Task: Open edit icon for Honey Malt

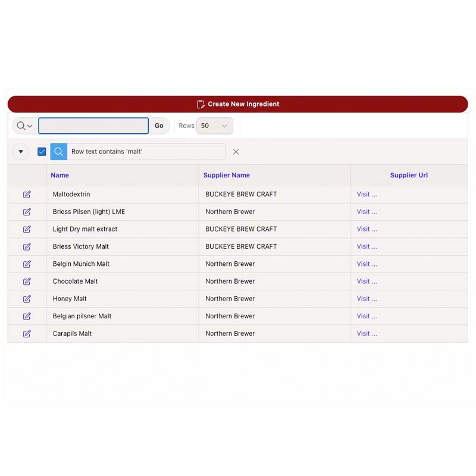Action: pos(27,299)
